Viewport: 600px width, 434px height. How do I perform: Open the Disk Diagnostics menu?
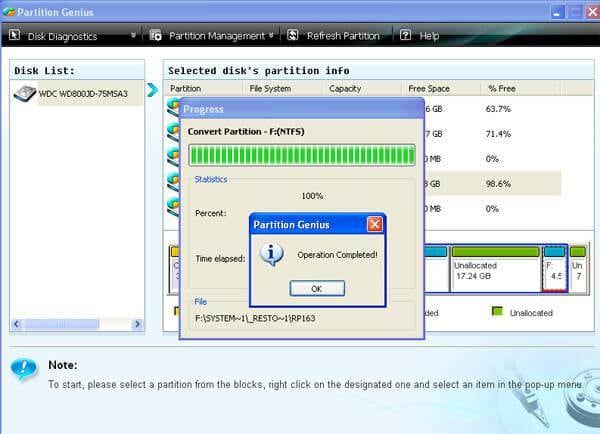[x=62, y=36]
